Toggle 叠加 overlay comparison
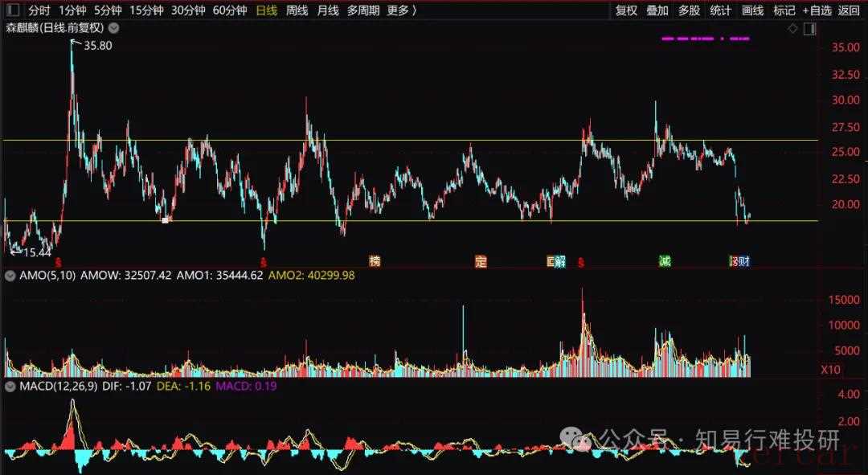 click(657, 10)
